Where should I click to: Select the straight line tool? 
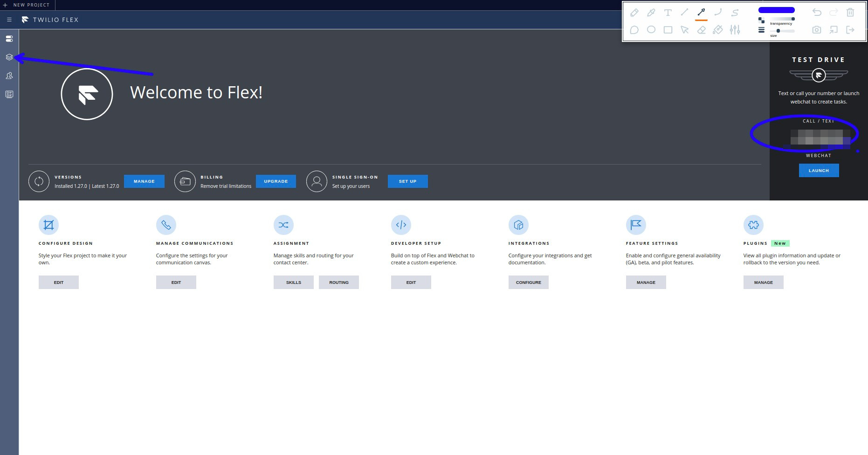click(x=684, y=13)
